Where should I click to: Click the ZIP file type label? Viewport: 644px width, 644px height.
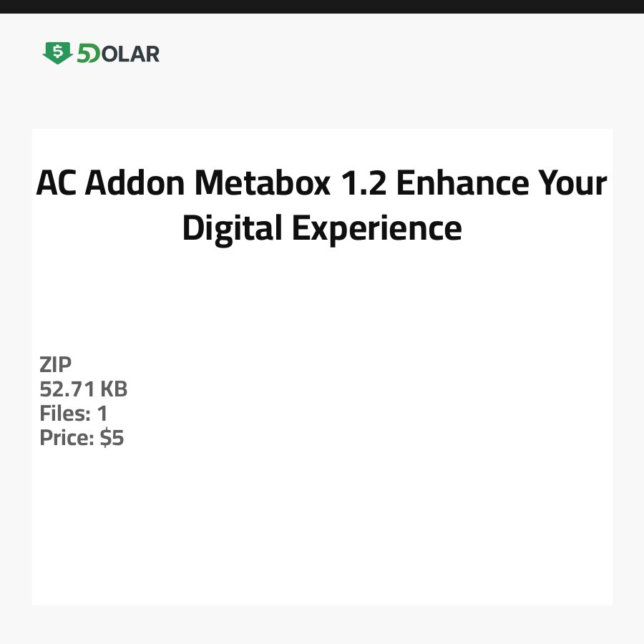click(x=56, y=365)
